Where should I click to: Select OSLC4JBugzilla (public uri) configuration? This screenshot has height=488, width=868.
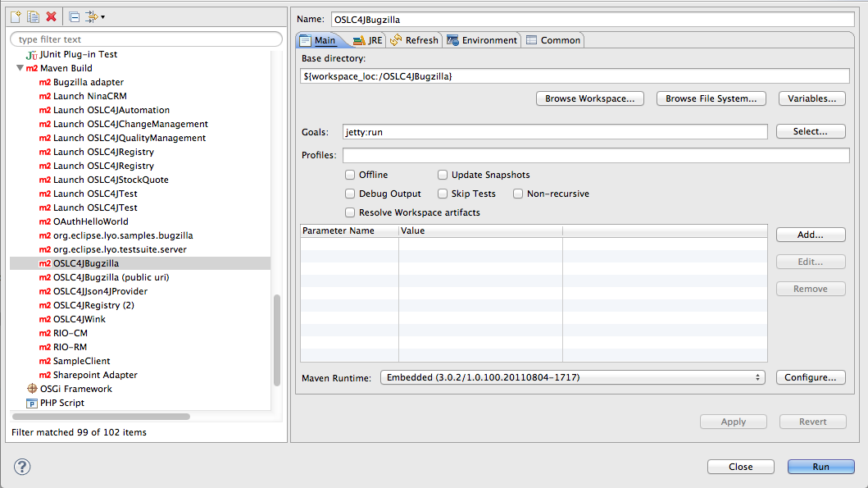[105, 277]
